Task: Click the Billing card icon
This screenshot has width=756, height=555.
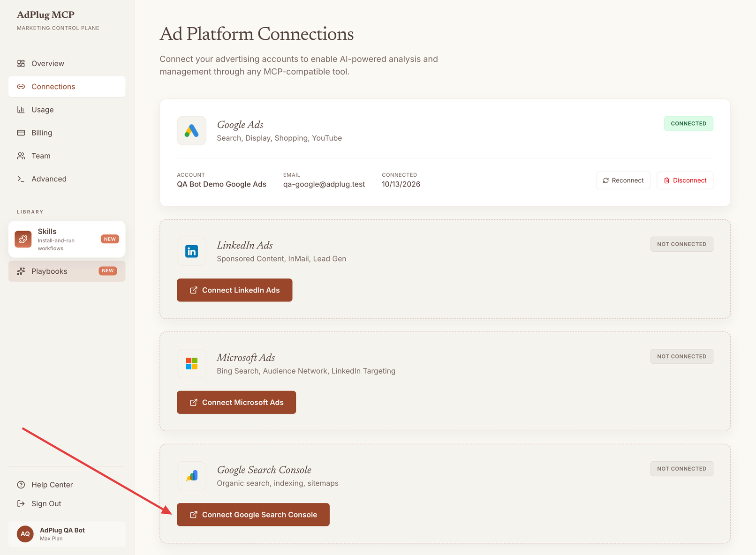Action: pyautogui.click(x=21, y=133)
